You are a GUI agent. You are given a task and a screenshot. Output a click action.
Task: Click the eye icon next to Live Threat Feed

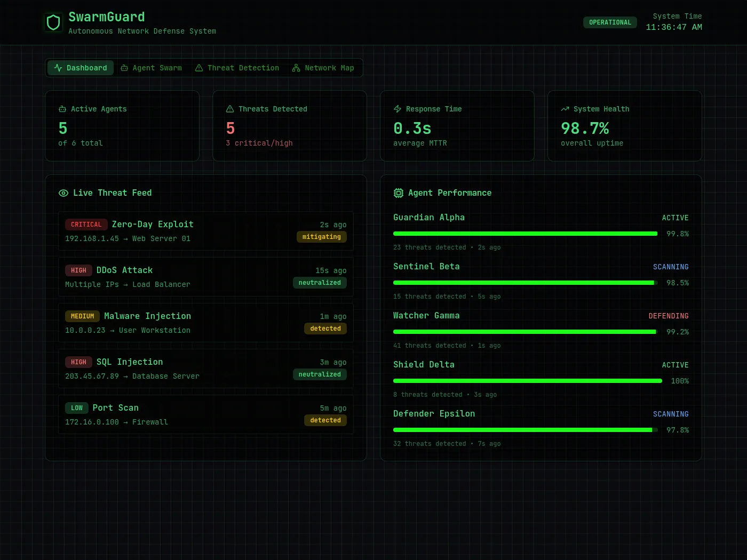63,193
